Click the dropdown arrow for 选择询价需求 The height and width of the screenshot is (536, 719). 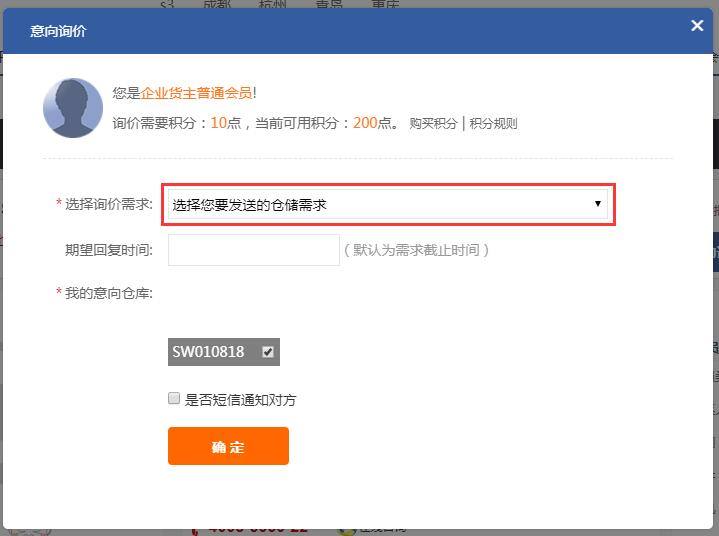[598, 204]
